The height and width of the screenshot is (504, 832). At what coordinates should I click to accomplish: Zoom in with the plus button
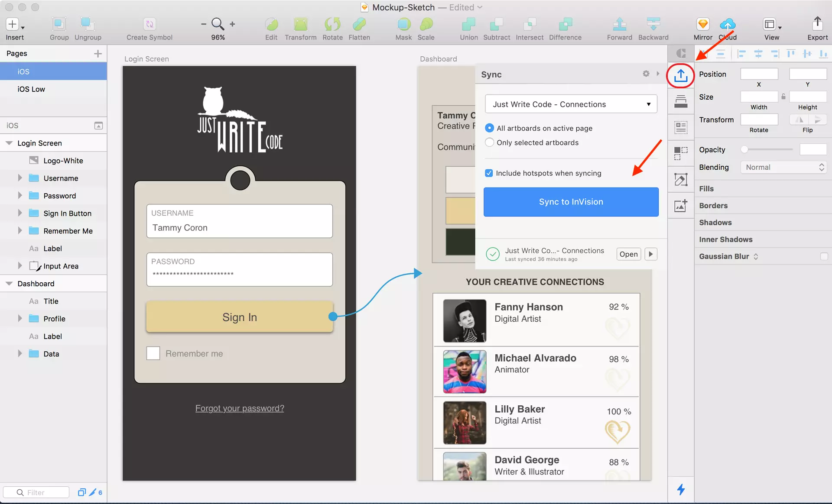coord(232,24)
